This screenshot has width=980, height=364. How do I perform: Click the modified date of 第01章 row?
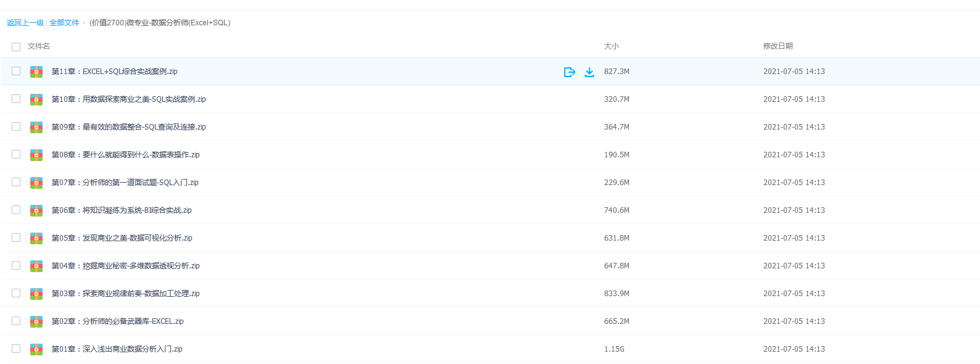click(794, 349)
